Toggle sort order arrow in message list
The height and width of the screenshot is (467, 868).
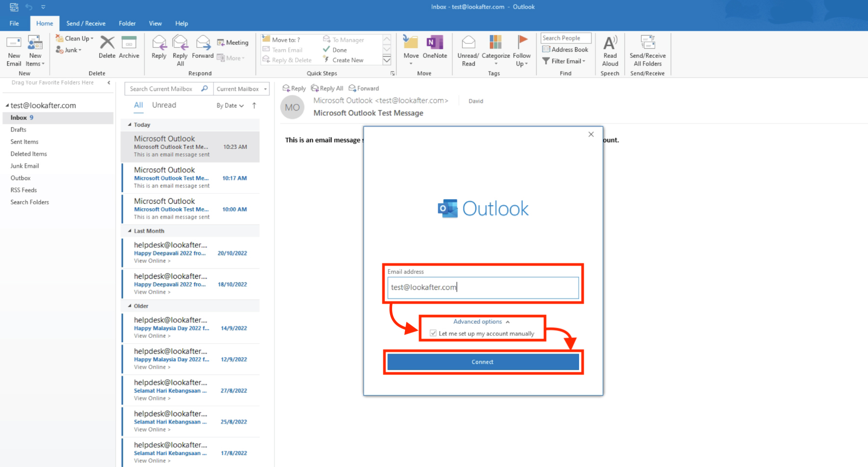click(254, 106)
